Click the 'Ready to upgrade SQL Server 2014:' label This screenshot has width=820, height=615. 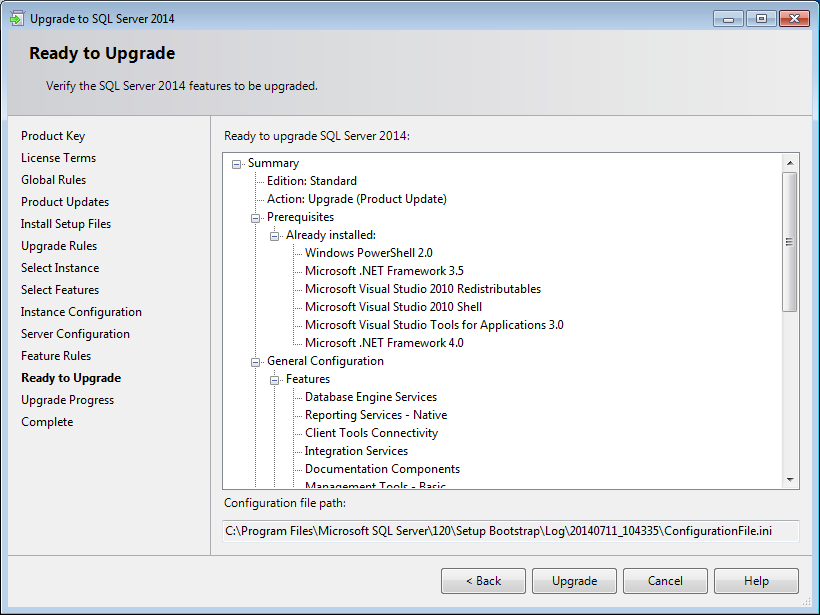pyautogui.click(x=317, y=136)
